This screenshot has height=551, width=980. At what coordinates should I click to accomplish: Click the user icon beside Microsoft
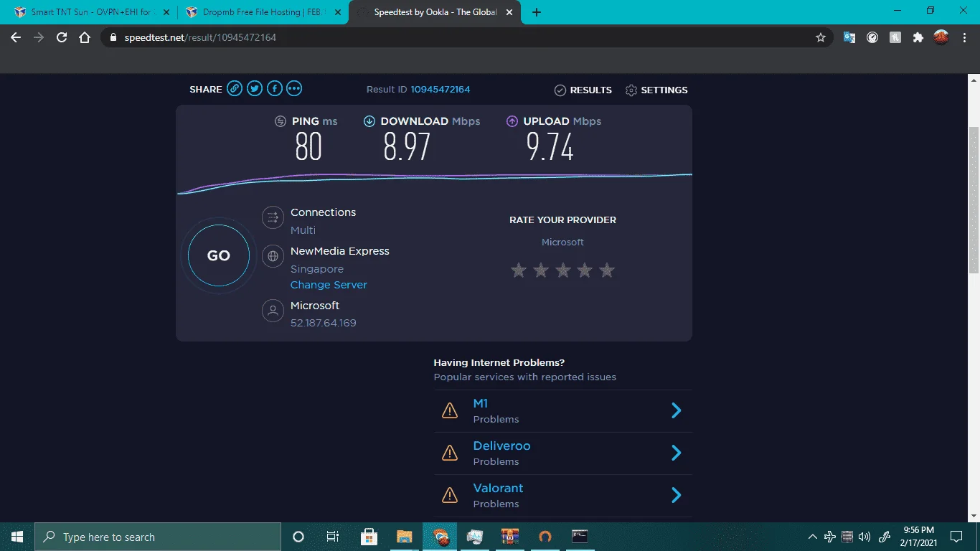[x=273, y=311]
